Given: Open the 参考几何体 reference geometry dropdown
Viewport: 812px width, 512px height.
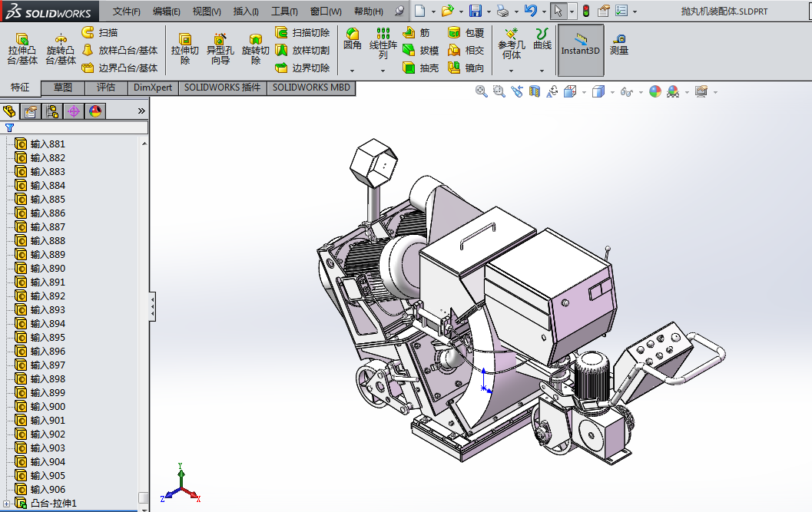Looking at the screenshot, I should click(511, 70).
